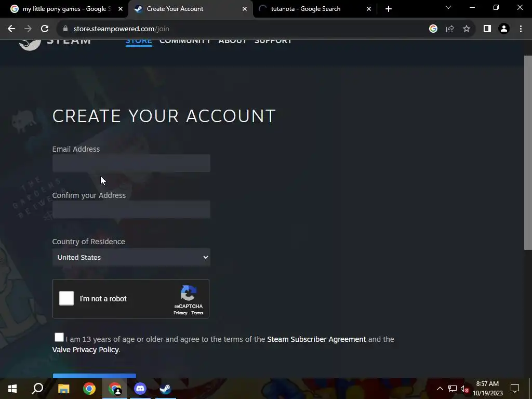Check the 'I'm not a robot' box

click(66, 299)
